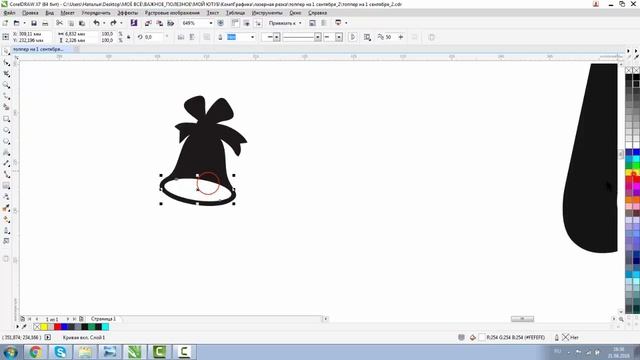Toggle the close curve button

353,37
